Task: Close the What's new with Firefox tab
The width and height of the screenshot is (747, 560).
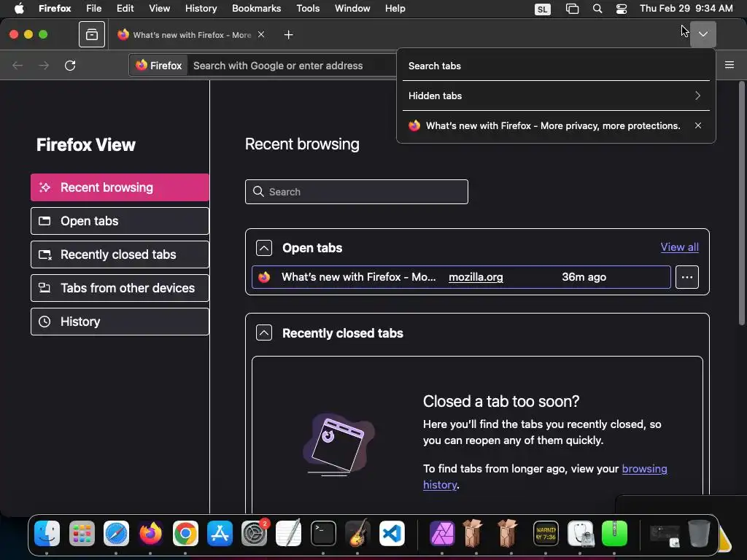Action: pyautogui.click(x=261, y=34)
